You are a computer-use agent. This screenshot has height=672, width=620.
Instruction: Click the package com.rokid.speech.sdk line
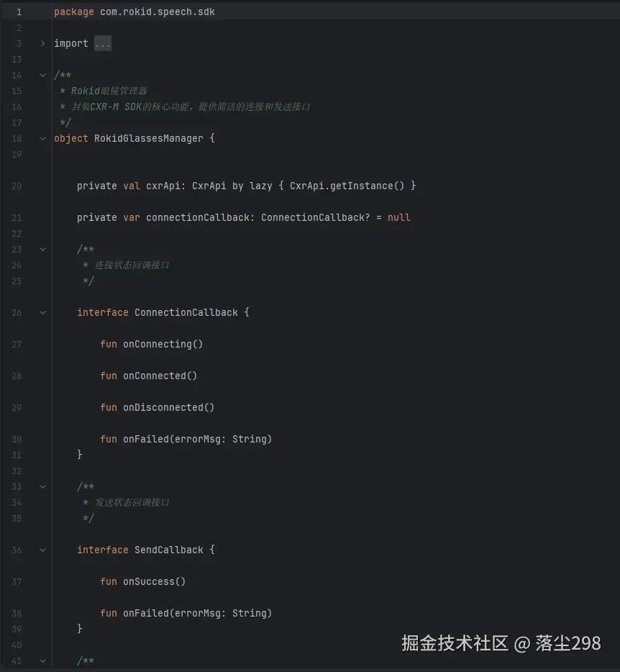click(x=134, y=12)
